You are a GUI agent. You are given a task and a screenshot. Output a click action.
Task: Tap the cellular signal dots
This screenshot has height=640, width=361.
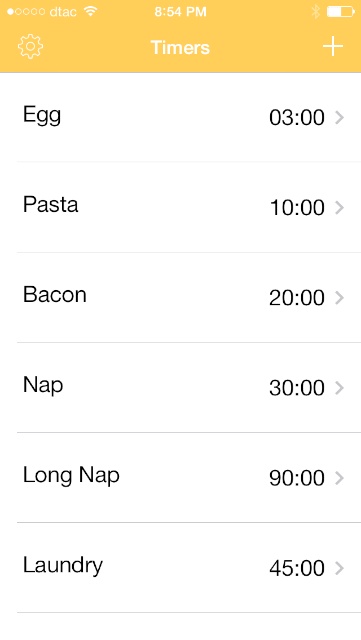pyautogui.click(x=26, y=11)
